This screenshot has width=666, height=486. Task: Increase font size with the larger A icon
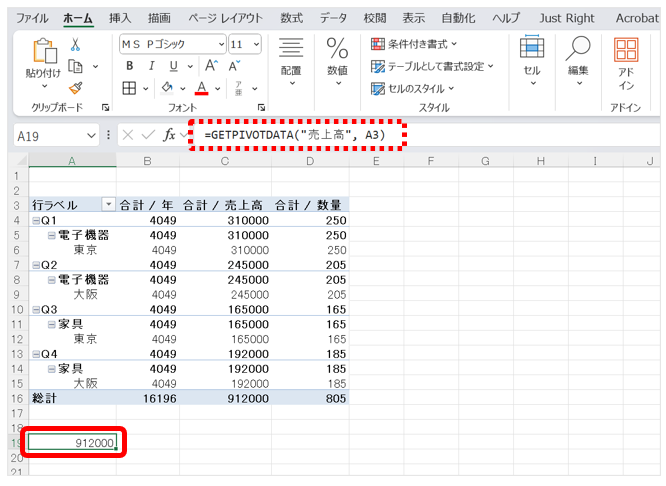(211, 66)
